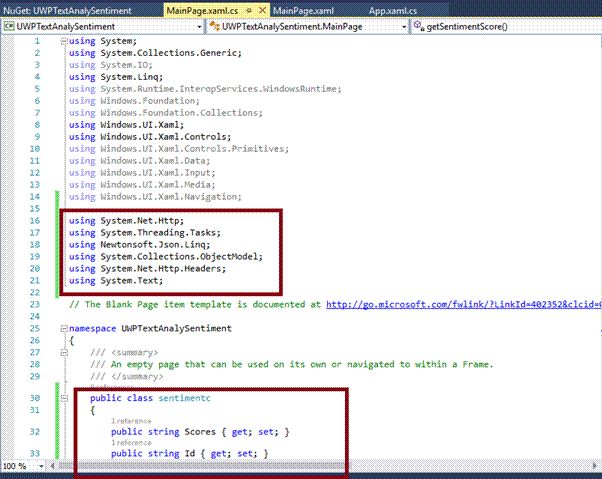Click line number 23 in the gutter
This screenshot has height=479, width=602.
point(35,304)
